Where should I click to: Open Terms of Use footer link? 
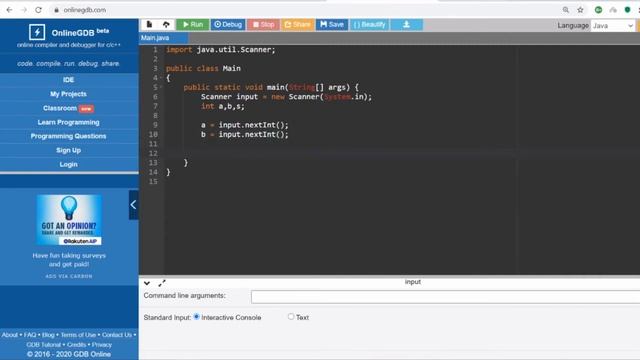click(78, 335)
